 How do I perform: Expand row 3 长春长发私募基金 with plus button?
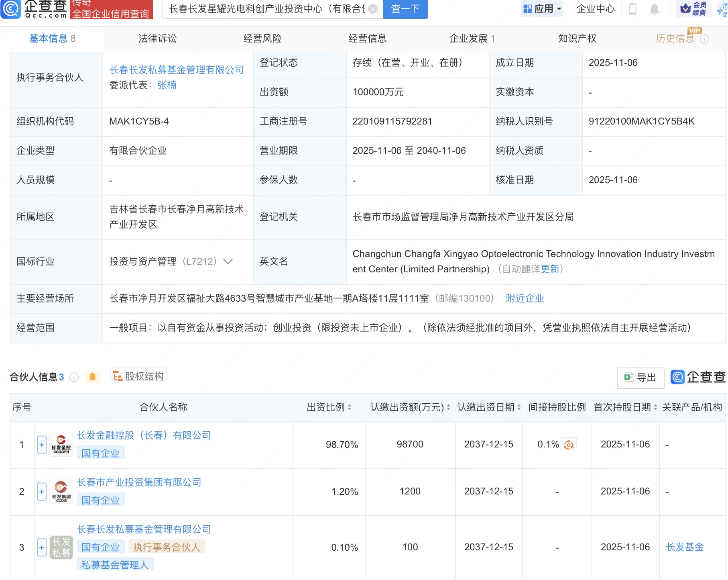pyautogui.click(x=42, y=547)
